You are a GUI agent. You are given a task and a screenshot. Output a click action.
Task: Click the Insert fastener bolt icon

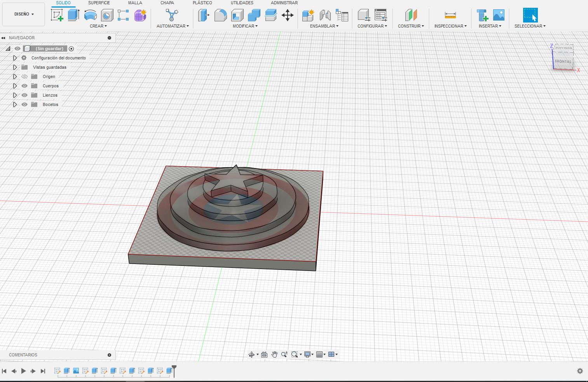(x=482, y=15)
